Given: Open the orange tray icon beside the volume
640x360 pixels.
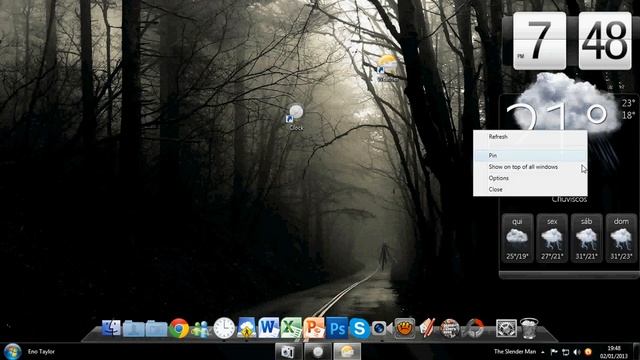Looking at the screenshot, I should click(588, 352).
